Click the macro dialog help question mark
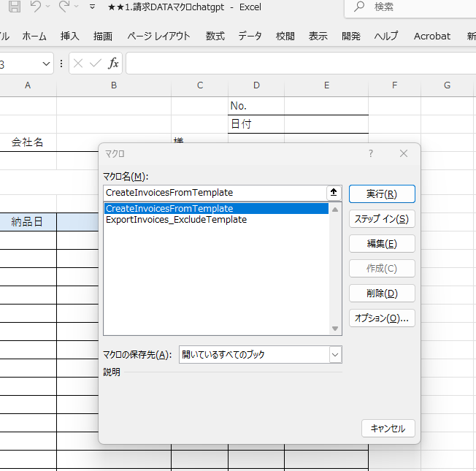This screenshot has height=471, width=476. click(x=371, y=153)
